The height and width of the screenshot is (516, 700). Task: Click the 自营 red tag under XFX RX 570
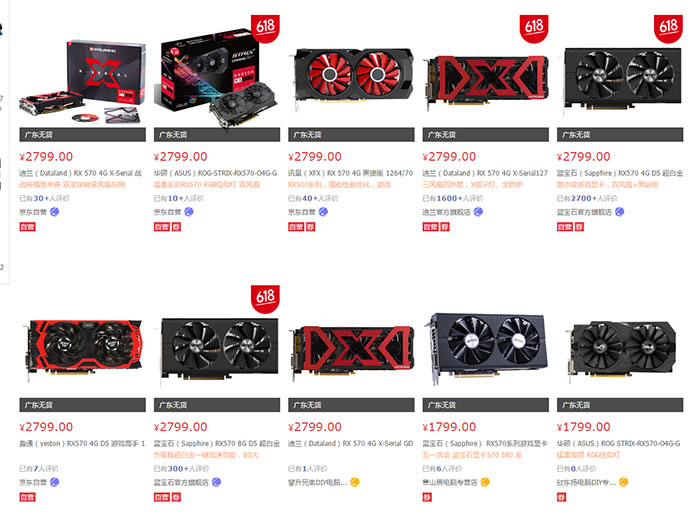pos(296,227)
